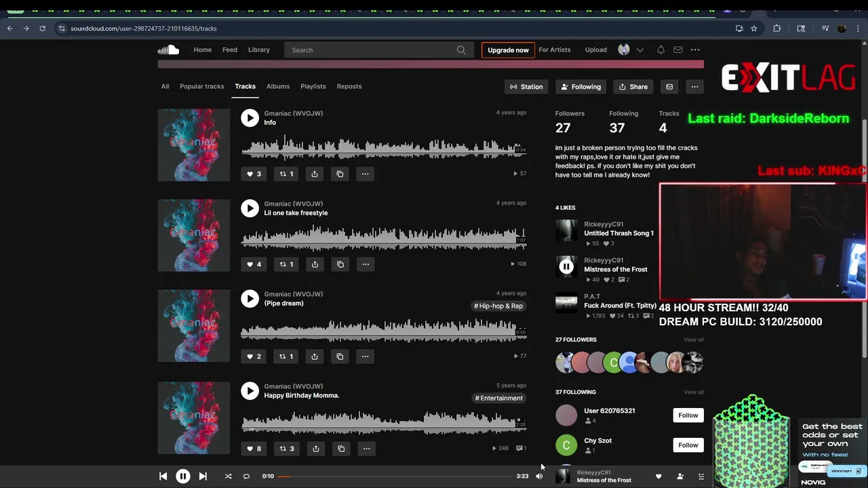Screen dimensions: 868x488
Task: Open the Feed page
Action: 230,50
